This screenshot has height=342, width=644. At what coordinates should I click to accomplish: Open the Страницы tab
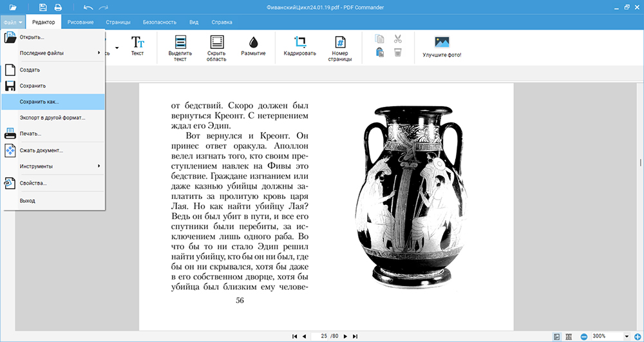118,22
